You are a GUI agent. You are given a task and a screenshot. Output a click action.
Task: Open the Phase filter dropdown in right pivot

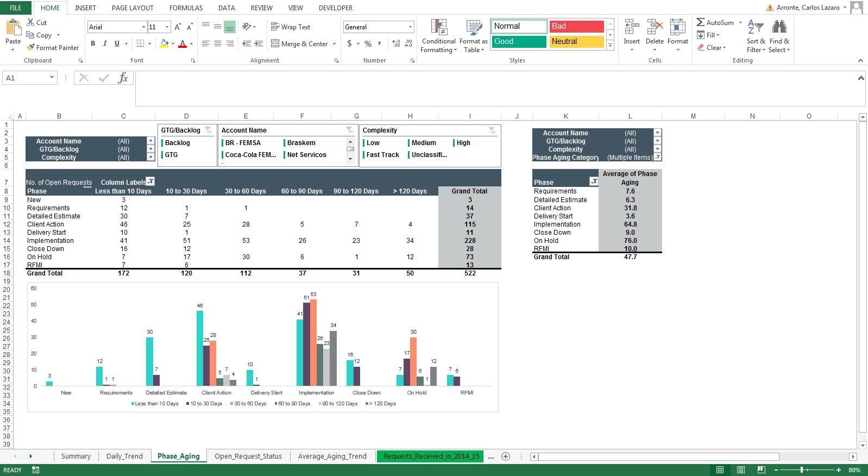[x=594, y=181]
